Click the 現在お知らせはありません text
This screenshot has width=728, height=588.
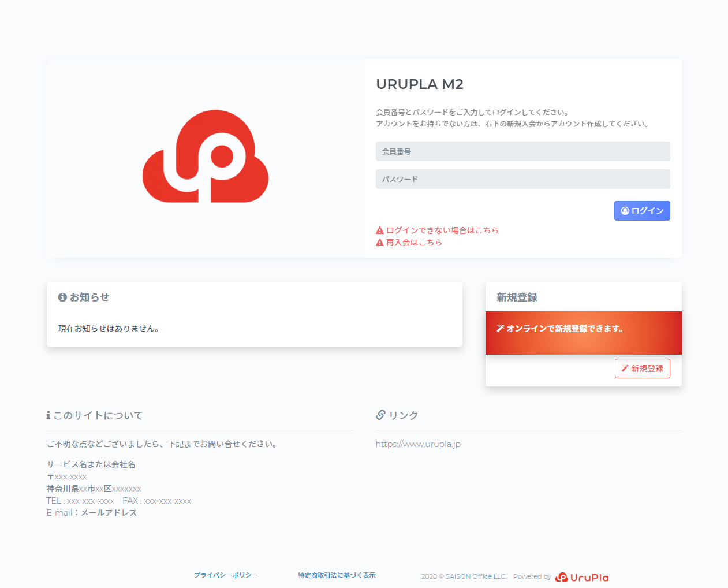[109, 329]
